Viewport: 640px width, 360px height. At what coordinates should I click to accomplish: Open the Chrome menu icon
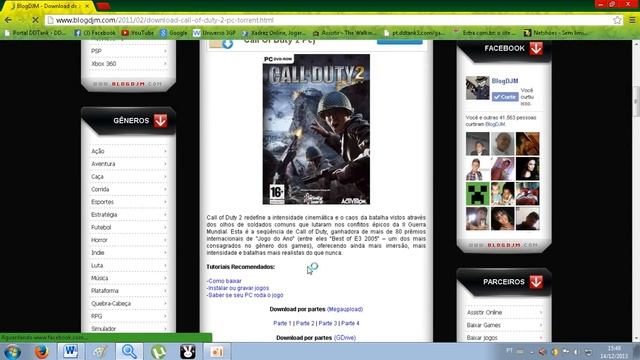(632, 20)
